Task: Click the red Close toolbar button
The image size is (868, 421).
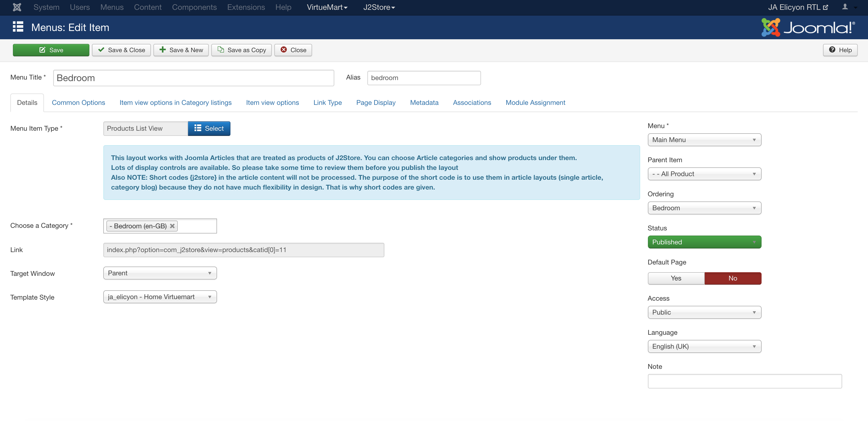Action: [x=293, y=50]
